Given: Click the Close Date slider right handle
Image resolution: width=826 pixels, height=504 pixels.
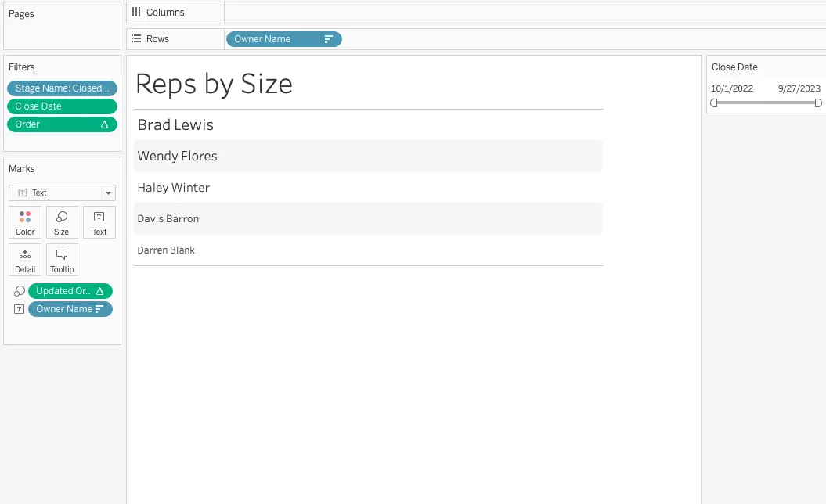Looking at the screenshot, I should pos(818,103).
